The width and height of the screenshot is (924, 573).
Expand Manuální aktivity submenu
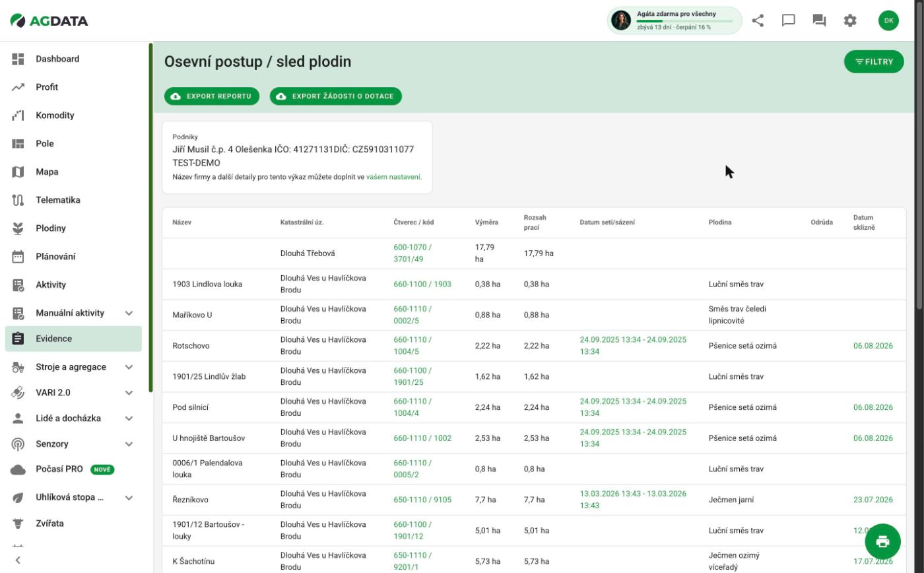[x=129, y=313]
